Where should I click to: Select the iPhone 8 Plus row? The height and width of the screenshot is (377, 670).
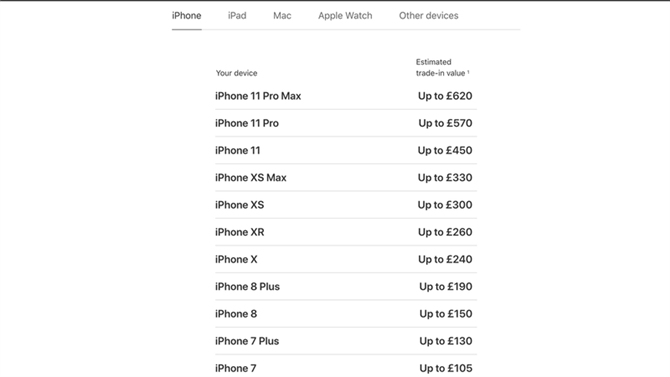(346, 287)
